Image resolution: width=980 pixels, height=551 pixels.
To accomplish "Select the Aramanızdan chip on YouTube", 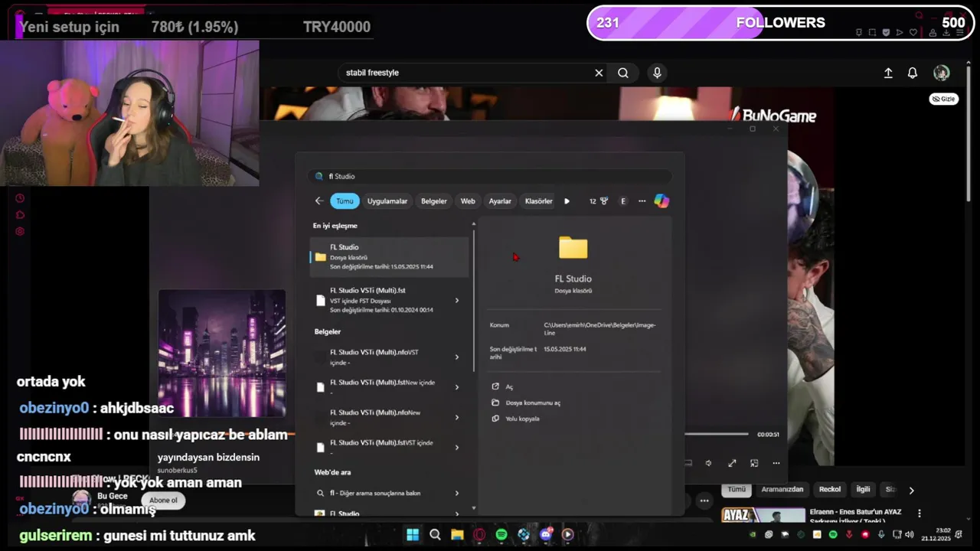I will click(x=782, y=489).
